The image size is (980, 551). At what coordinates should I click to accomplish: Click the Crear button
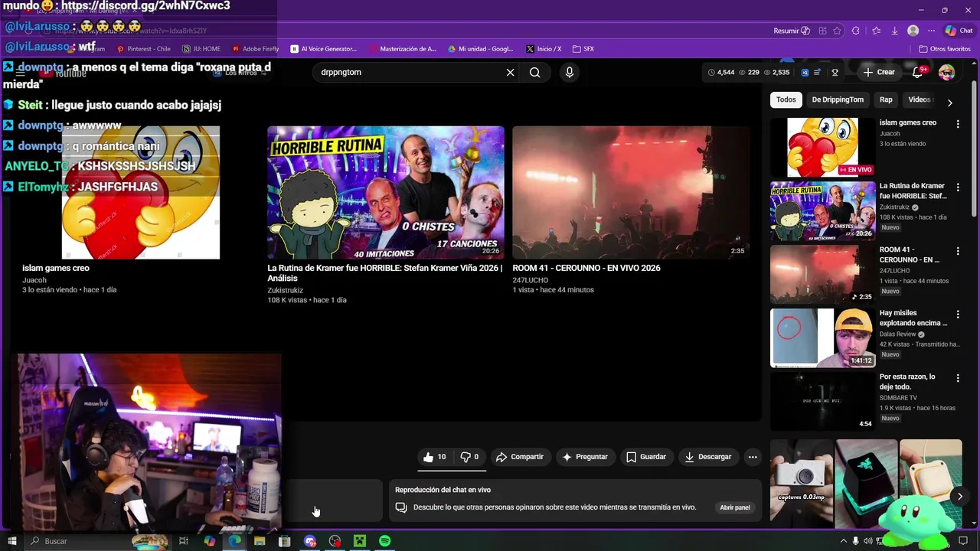tap(878, 72)
